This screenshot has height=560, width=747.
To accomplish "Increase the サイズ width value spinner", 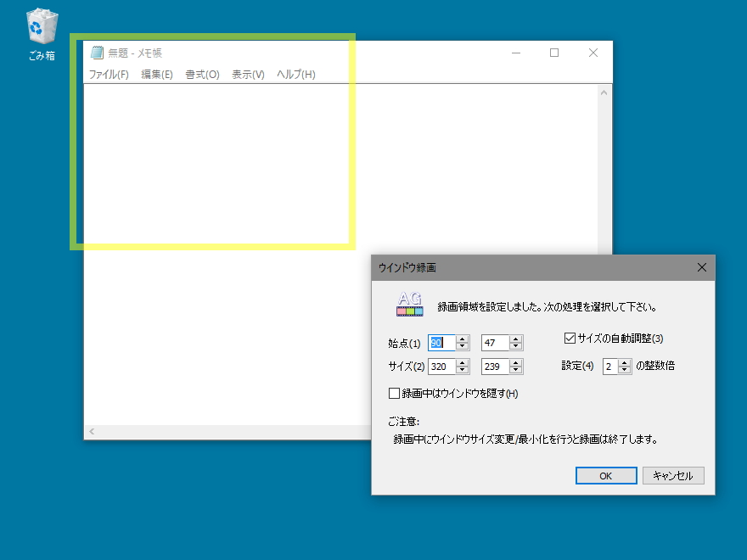I will point(460,362).
